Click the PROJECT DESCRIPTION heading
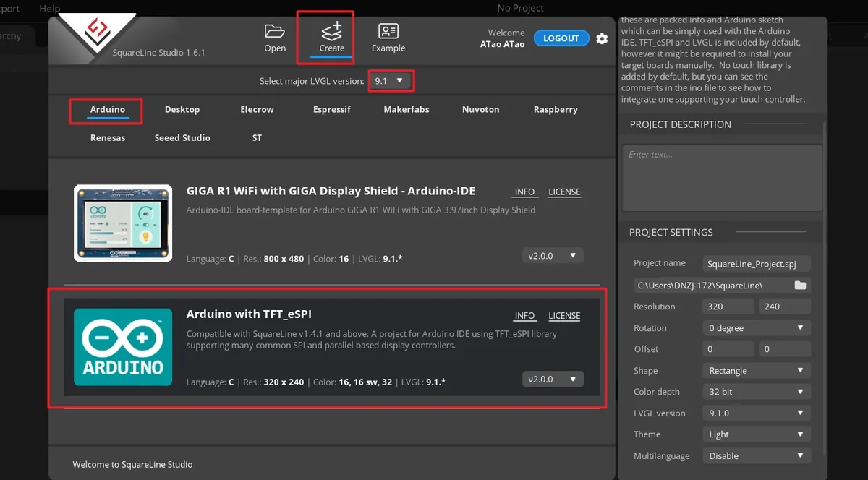The image size is (868, 480). tap(681, 124)
